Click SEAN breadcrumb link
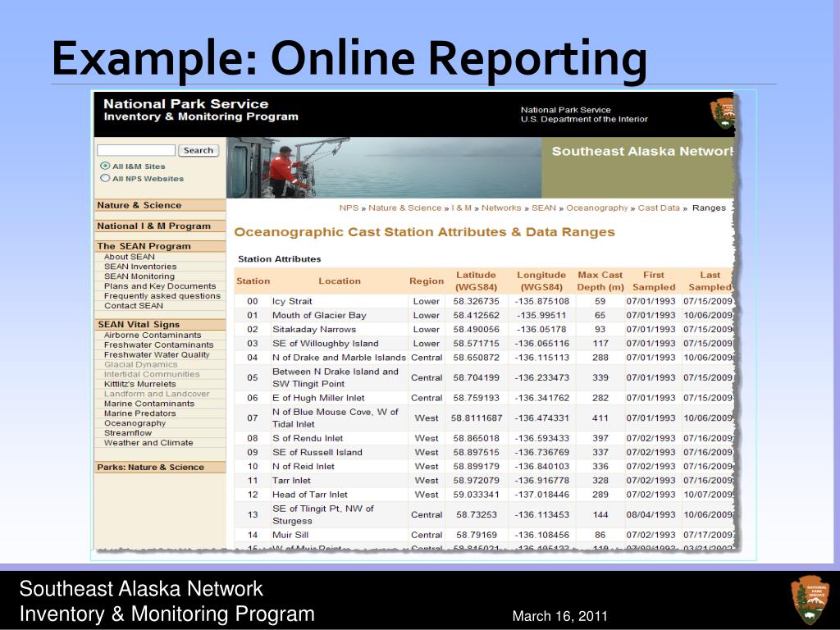 click(544, 208)
